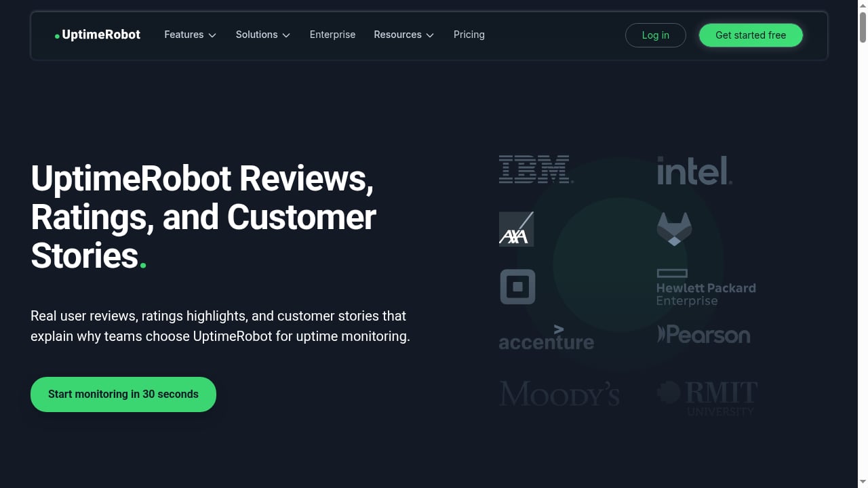Click the AXA logo
Image resolution: width=868 pixels, height=488 pixels.
tap(516, 229)
